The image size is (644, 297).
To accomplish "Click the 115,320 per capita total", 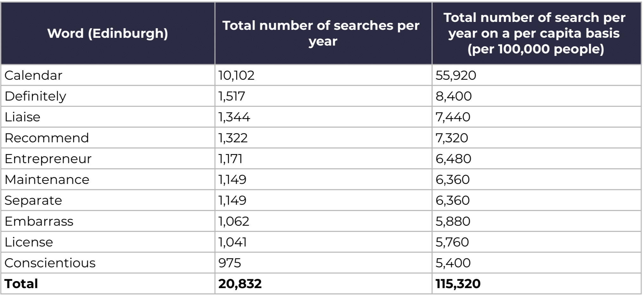I will (458, 284).
